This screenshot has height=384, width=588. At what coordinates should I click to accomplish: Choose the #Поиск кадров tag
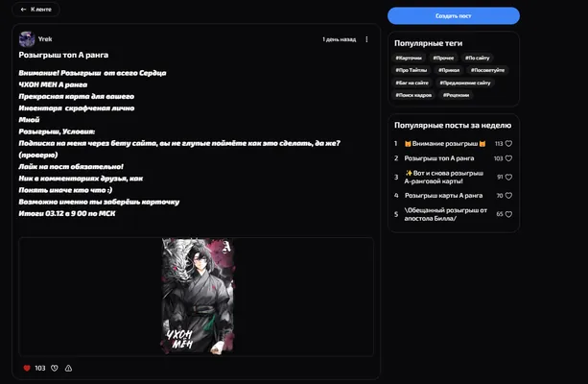(413, 95)
